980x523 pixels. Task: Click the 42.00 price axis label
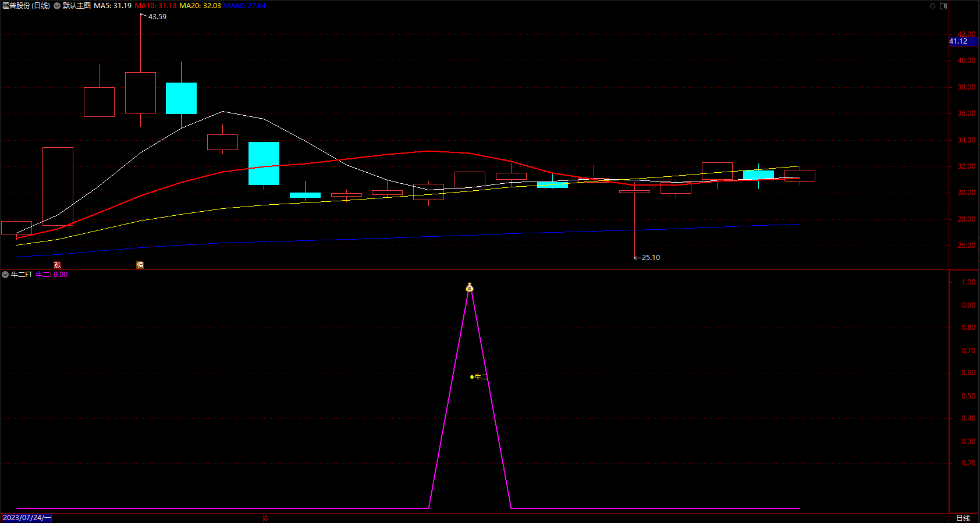[x=967, y=34]
